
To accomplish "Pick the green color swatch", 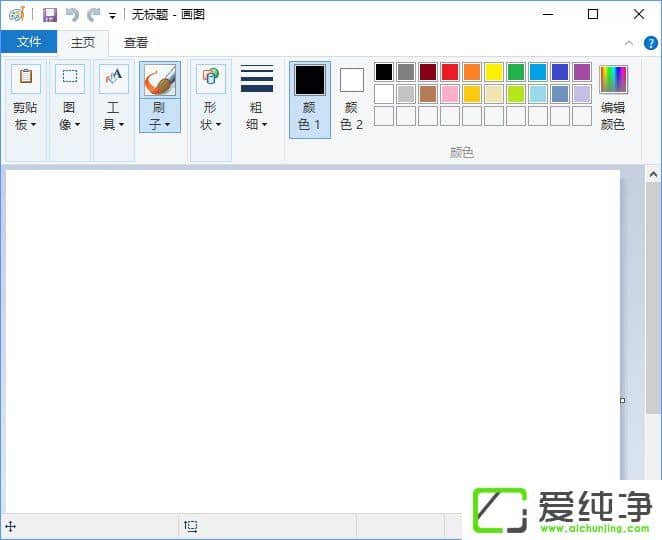I will (x=515, y=72).
